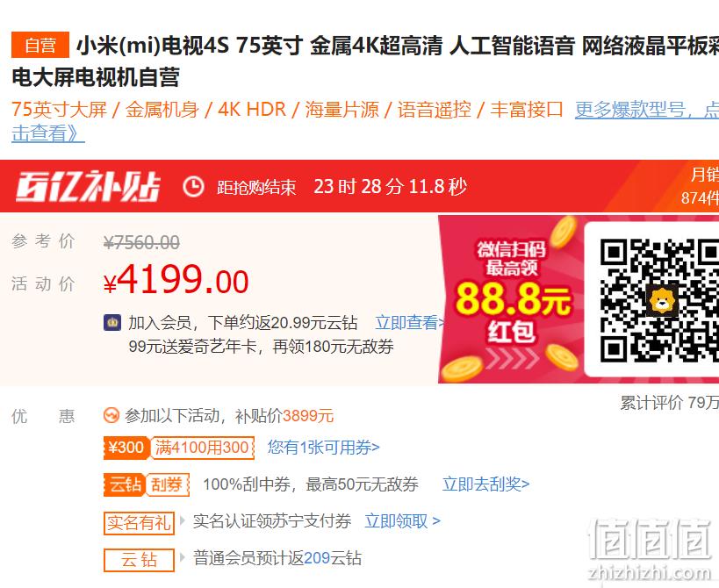Click the 累计评价 review count

click(x=670, y=403)
